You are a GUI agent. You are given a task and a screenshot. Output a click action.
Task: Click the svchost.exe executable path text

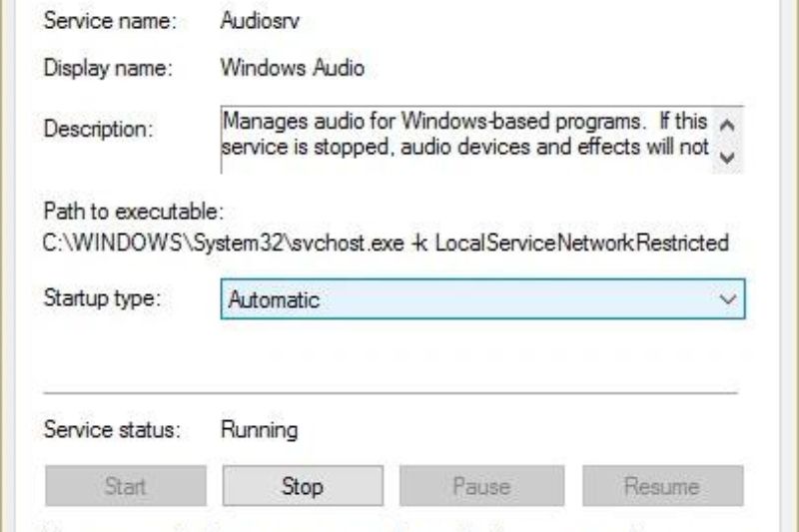pos(386,243)
